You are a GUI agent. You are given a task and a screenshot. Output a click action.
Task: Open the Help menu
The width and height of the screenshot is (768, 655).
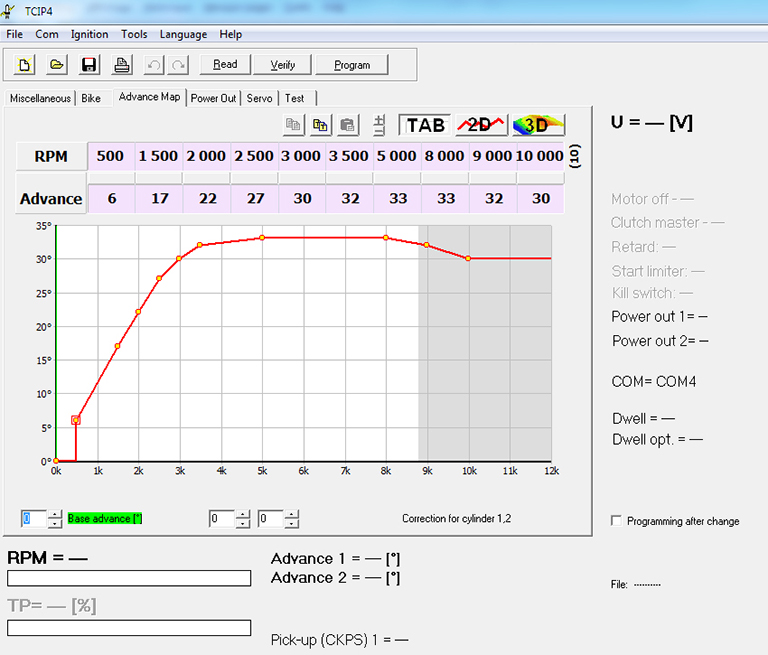coord(231,34)
